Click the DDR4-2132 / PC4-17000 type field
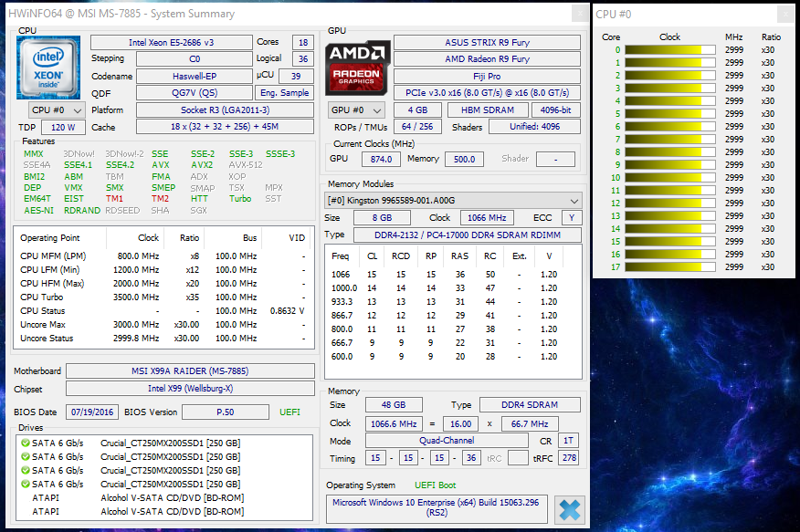The width and height of the screenshot is (800, 532). click(468, 235)
